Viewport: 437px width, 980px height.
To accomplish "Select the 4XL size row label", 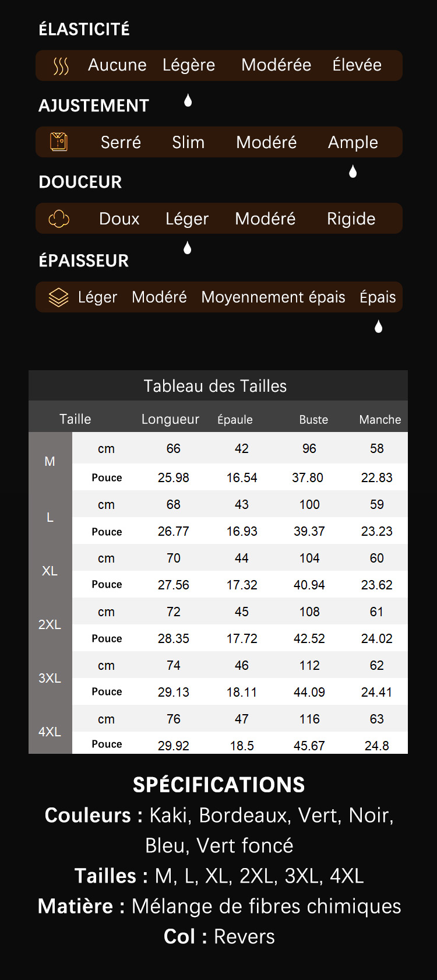I will point(50,732).
